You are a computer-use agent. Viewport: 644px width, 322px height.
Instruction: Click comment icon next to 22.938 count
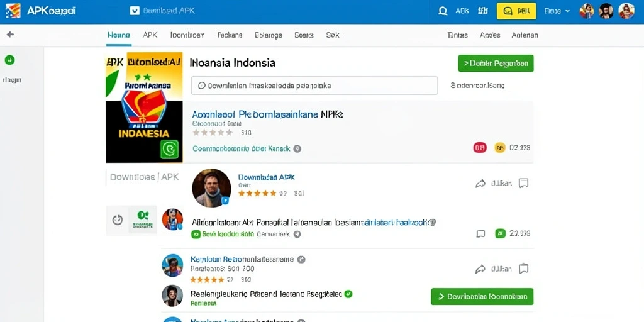(x=480, y=234)
